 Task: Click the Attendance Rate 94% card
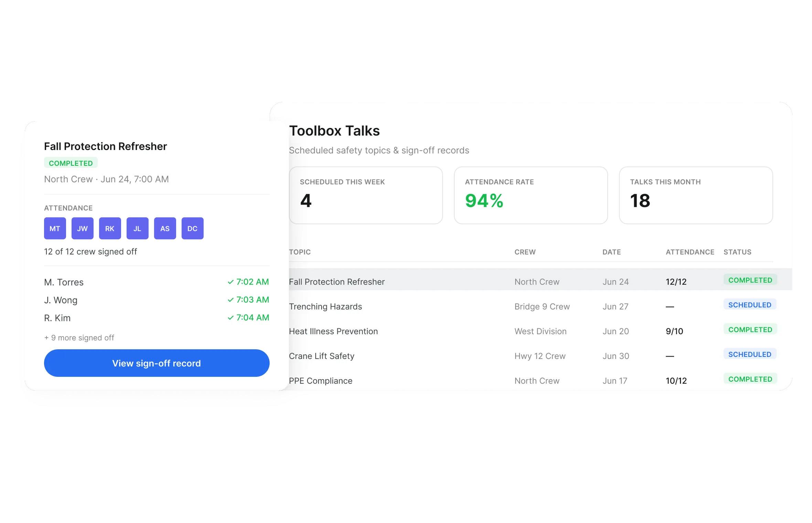click(x=531, y=195)
